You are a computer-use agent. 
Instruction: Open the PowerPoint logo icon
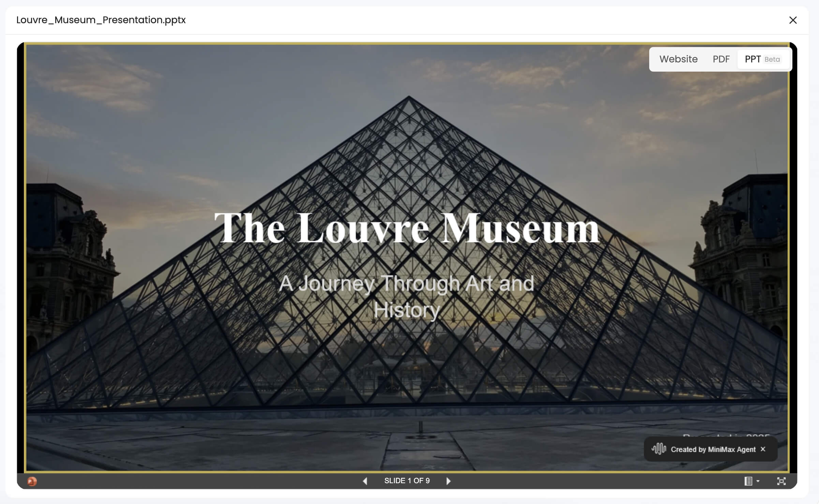click(32, 481)
